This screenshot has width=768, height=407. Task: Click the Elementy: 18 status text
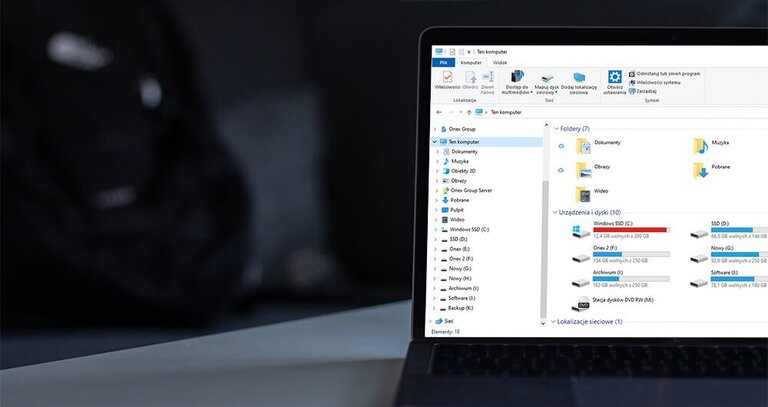445,332
